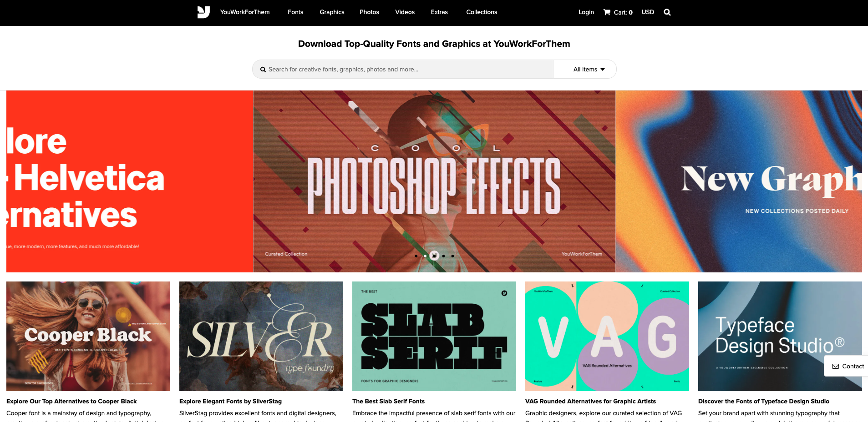Open the Graphics menu
This screenshot has height=422, width=868.
(332, 12)
